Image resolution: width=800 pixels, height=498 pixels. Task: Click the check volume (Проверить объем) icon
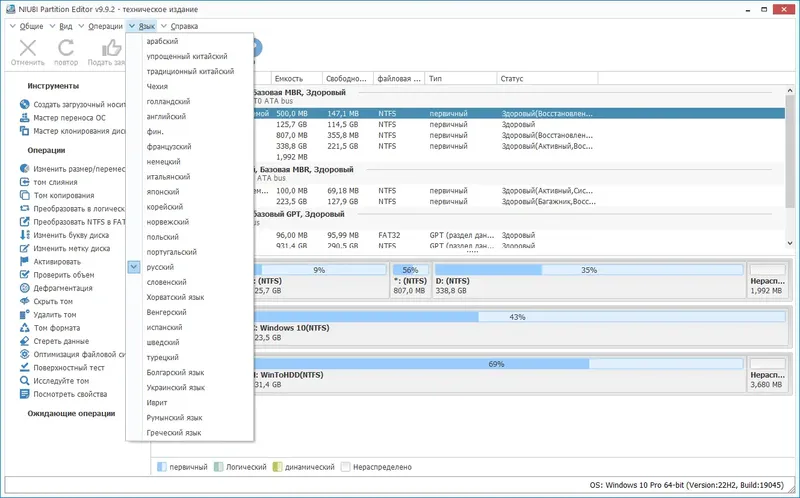point(24,275)
